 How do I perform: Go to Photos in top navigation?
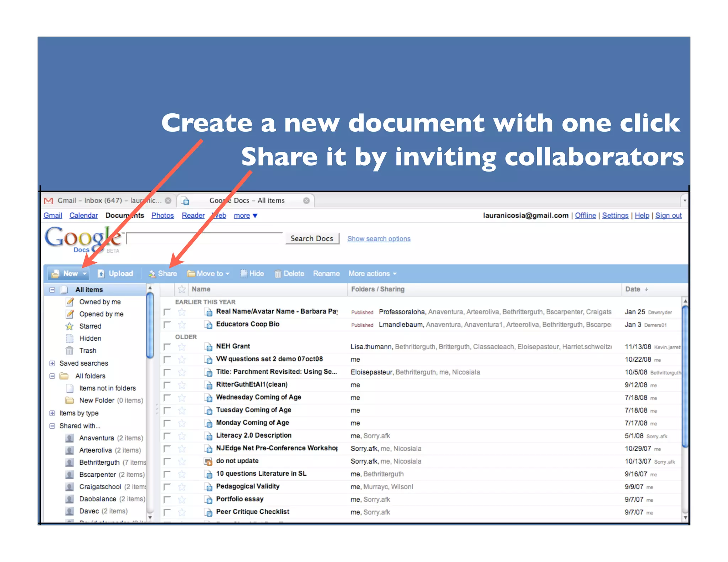coord(162,216)
